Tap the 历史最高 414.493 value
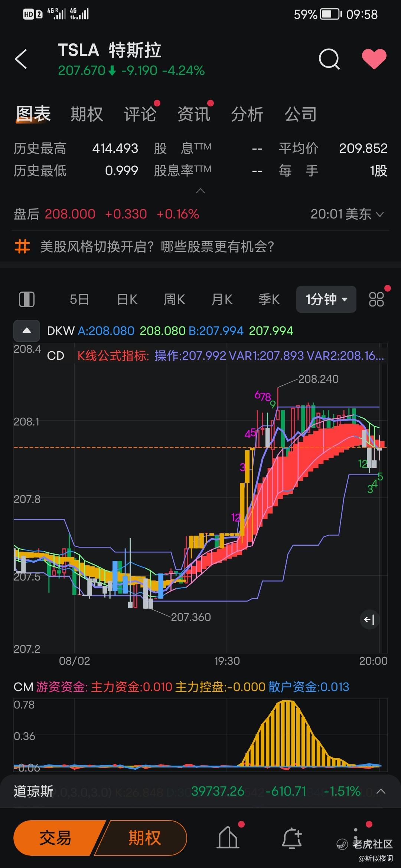This screenshot has width=401, height=868. click(x=115, y=148)
